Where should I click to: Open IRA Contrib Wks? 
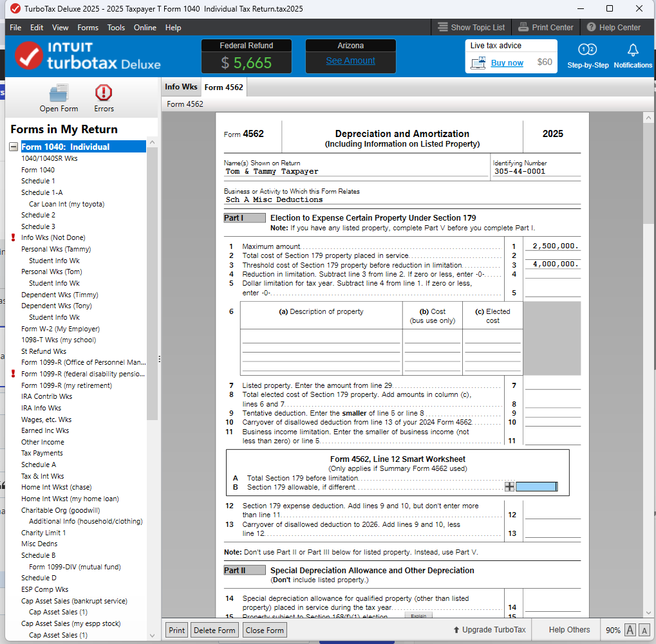pyautogui.click(x=46, y=396)
